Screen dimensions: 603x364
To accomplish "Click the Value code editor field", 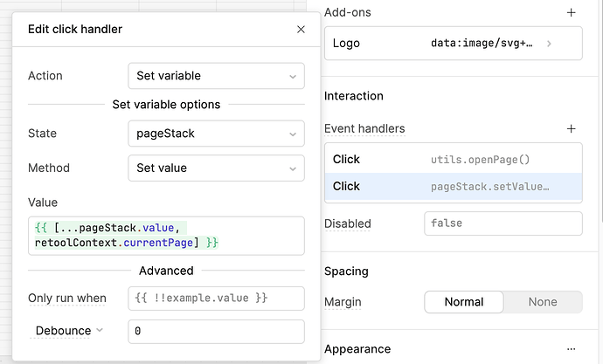I will [x=166, y=236].
